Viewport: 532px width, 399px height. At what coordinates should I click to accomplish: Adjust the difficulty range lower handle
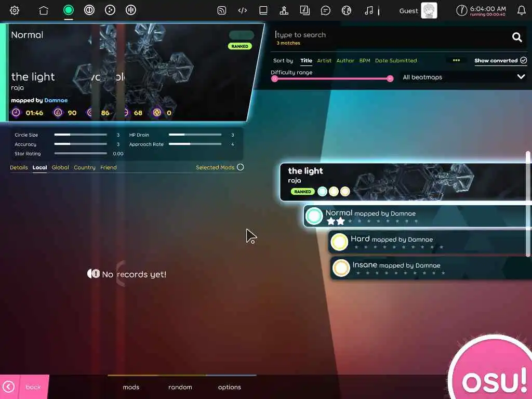coord(274,79)
